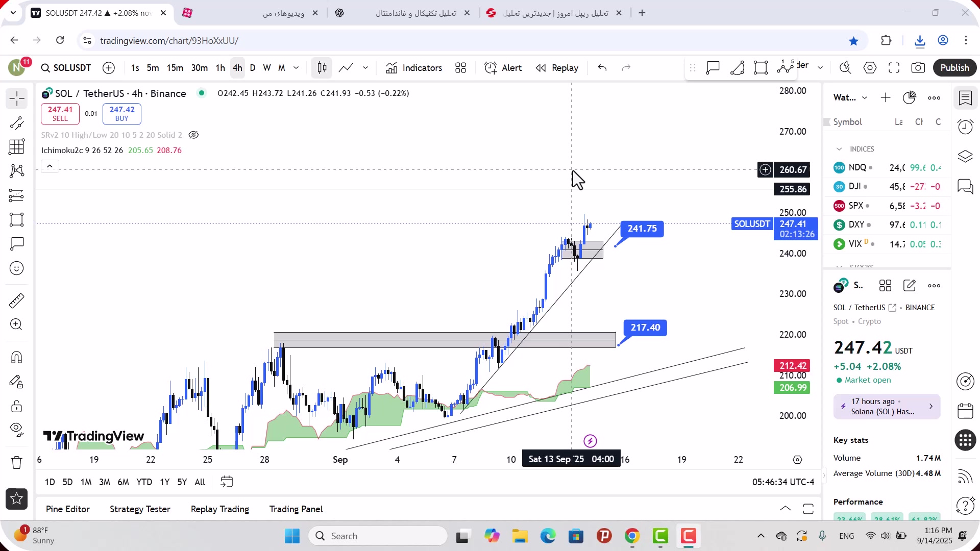Viewport: 980px width, 551px height.
Task: Select the 1D date range
Action: pyautogui.click(x=50, y=482)
